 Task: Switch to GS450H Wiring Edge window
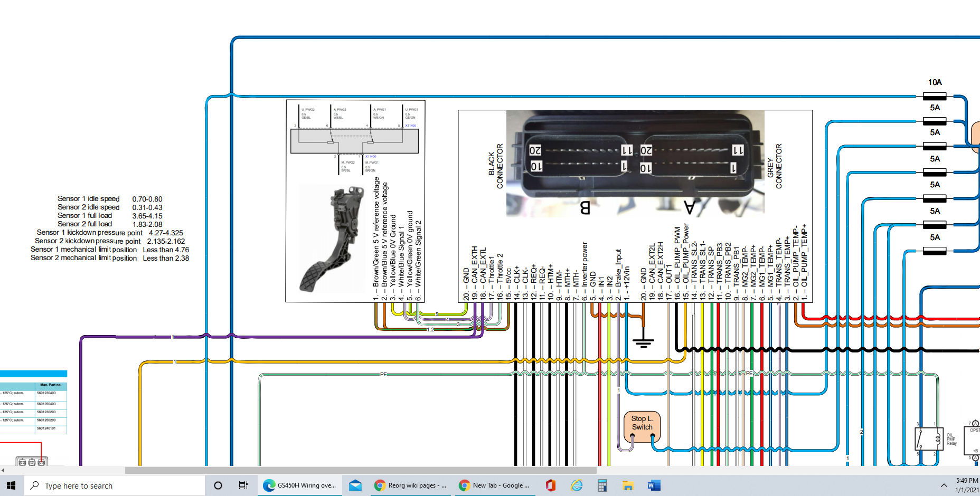pyautogui.click(x=299, y=485)
